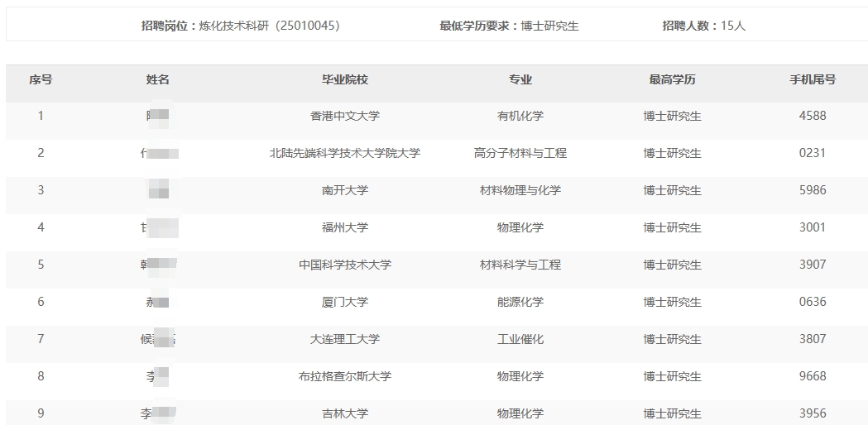Select the 中国科学技术大学 cell
868x425 pixels.
point(345,265)
